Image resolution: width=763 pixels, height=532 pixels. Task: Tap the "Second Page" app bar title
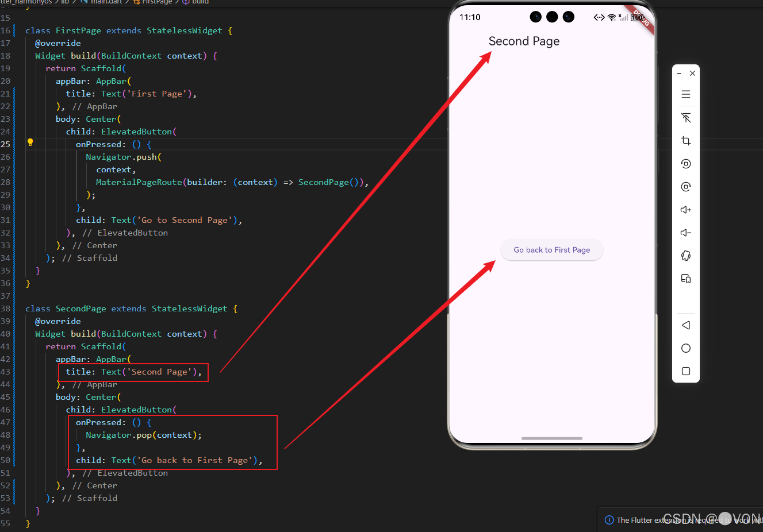click(524, 41)
